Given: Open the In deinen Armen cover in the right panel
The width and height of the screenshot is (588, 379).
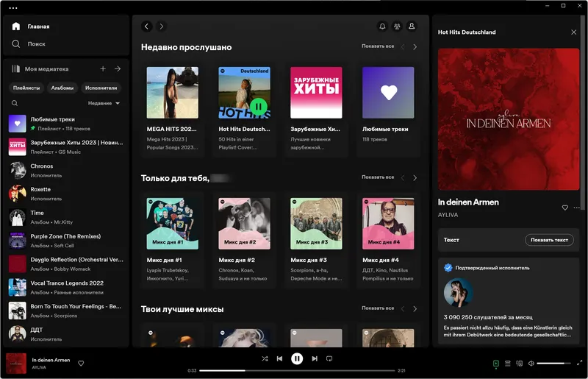Looking at the screenshot, I should click(509, 119).
